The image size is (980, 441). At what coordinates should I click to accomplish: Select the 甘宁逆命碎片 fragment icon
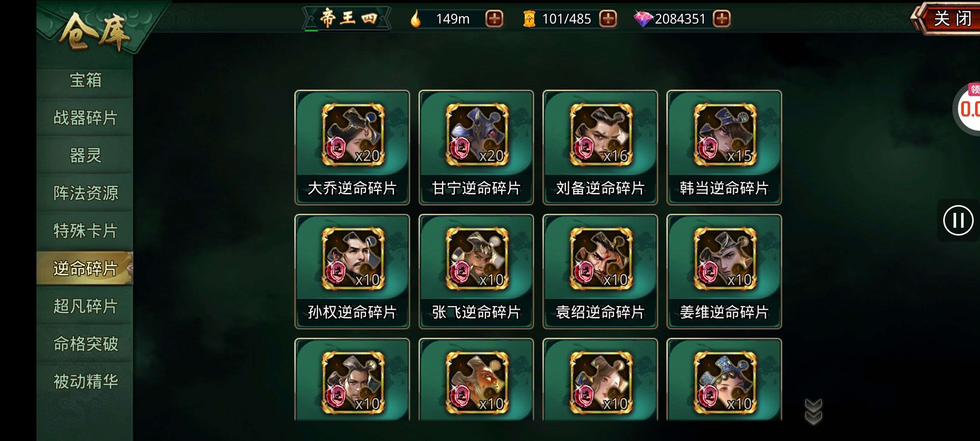[477, 134]
